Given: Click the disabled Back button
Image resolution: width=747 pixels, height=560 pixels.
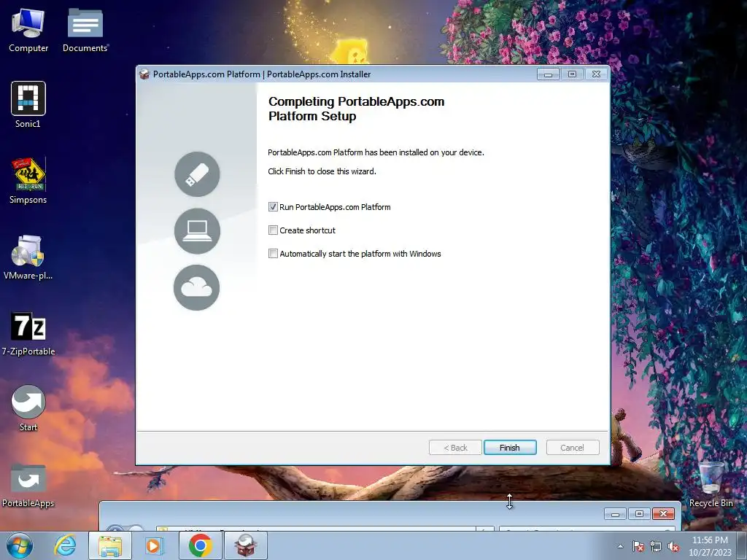Looking at the screenshot, I should 455,448.
